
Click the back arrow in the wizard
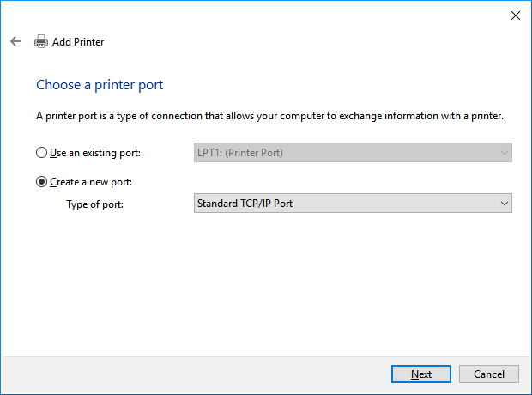[x=15, y=41]
